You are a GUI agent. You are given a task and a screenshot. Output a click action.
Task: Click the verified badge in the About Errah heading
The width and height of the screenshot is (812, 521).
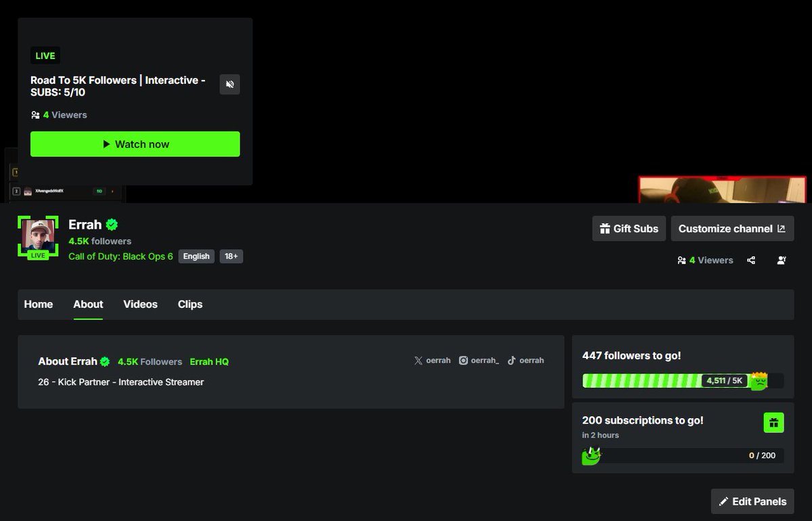point(105,361)
